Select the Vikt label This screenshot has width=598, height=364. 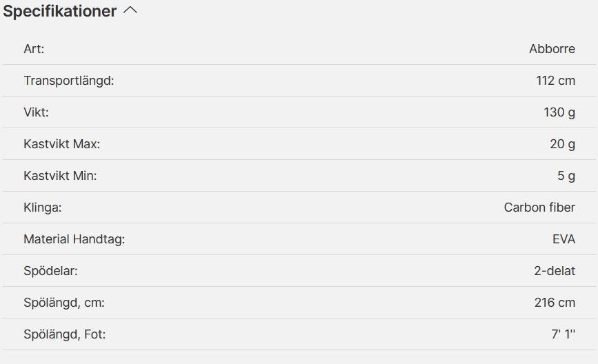point(36,112)
